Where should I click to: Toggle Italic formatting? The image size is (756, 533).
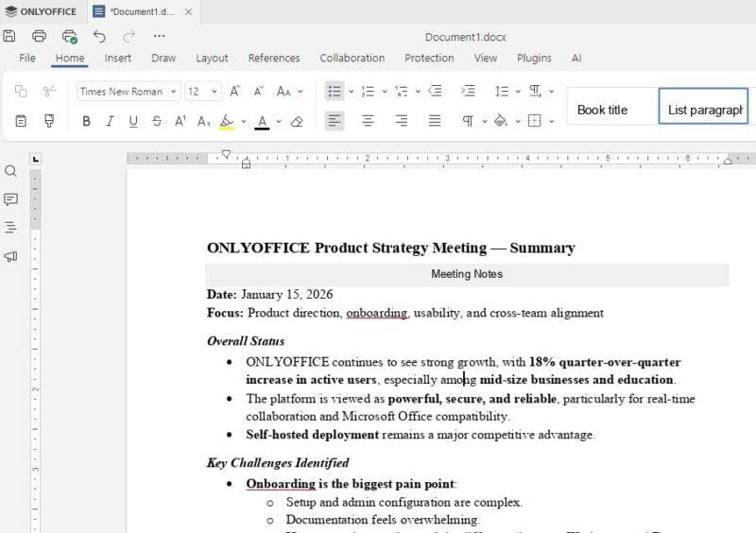tap(110, 122)
